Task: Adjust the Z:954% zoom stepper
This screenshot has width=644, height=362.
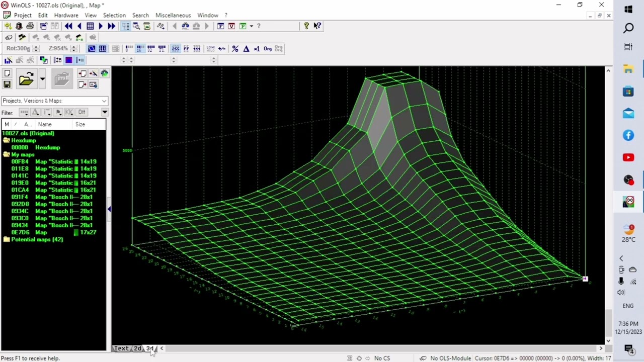Action: point(73,49)
